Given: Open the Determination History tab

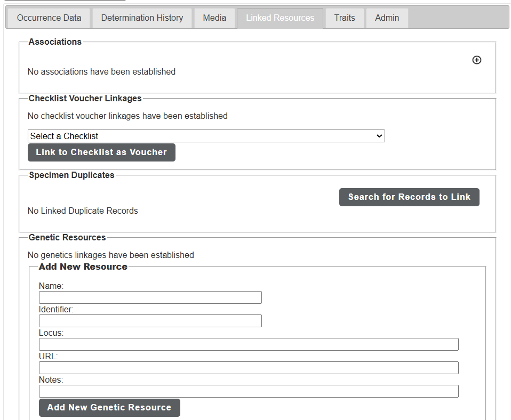Looking at the screenshot, I should pos(141,18).
